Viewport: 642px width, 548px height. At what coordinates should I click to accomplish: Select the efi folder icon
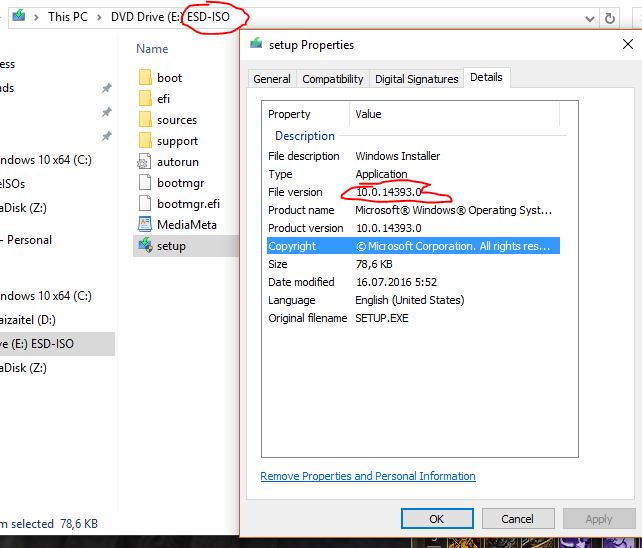click(x=144, y=98)
